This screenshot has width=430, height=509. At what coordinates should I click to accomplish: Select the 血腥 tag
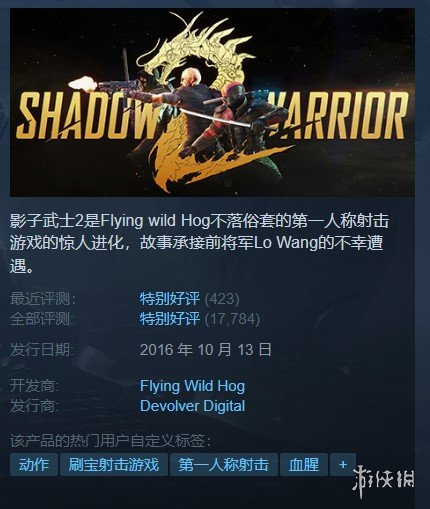(x=304, y=464)
